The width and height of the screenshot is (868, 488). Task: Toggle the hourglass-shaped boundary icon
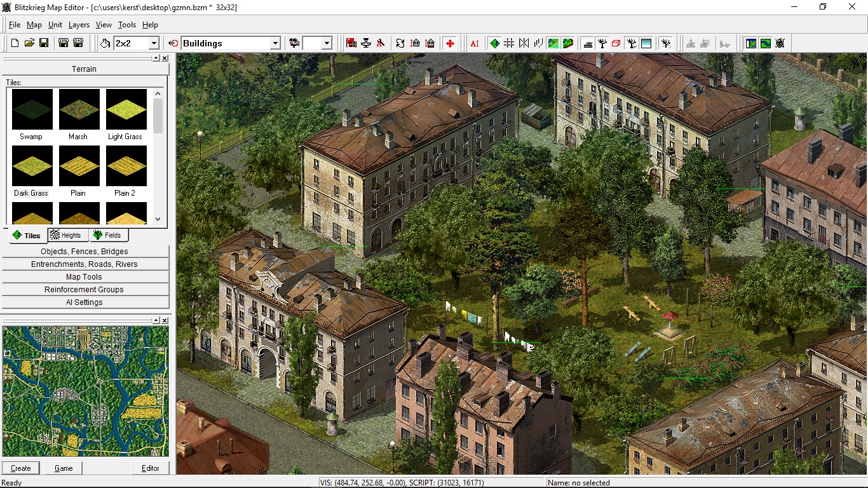[524, 43]
